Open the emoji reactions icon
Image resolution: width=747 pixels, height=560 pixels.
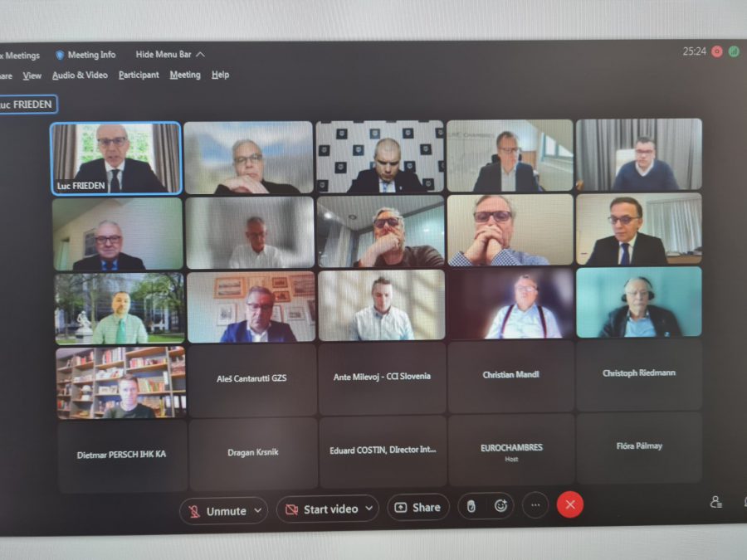click(500, 505)
